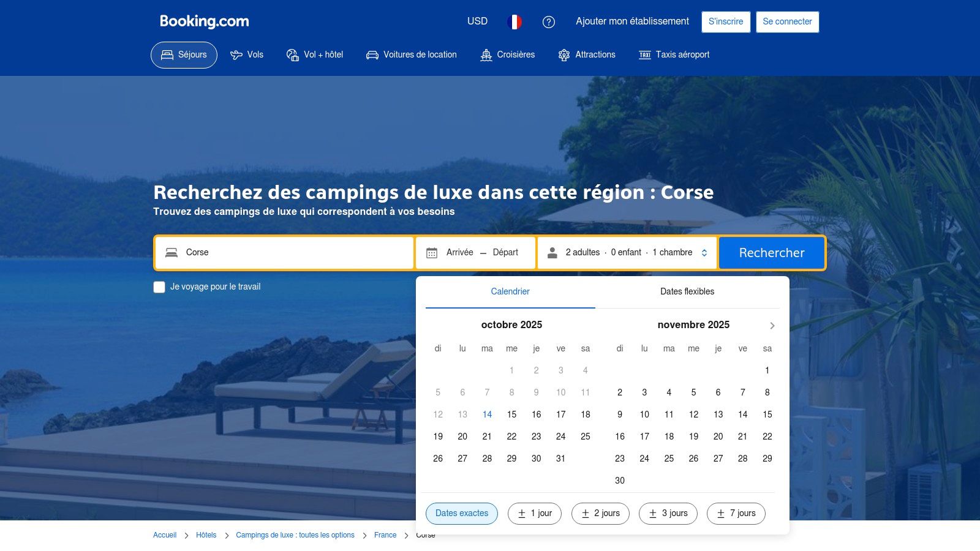The height and width of the screenshot is (551, 980).
Task: Open Voitures de location
Action: tap(412, 55)
